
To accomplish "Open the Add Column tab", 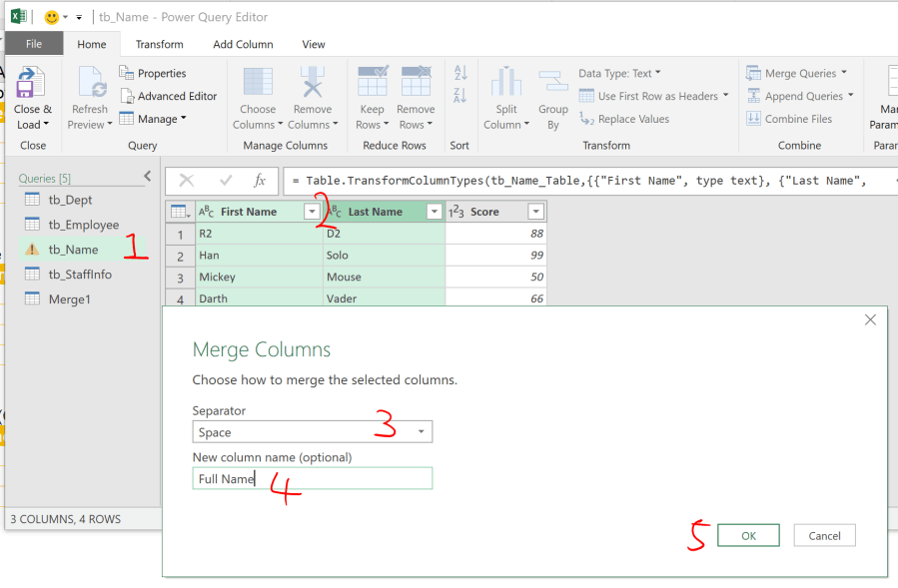I will (243, 44).
